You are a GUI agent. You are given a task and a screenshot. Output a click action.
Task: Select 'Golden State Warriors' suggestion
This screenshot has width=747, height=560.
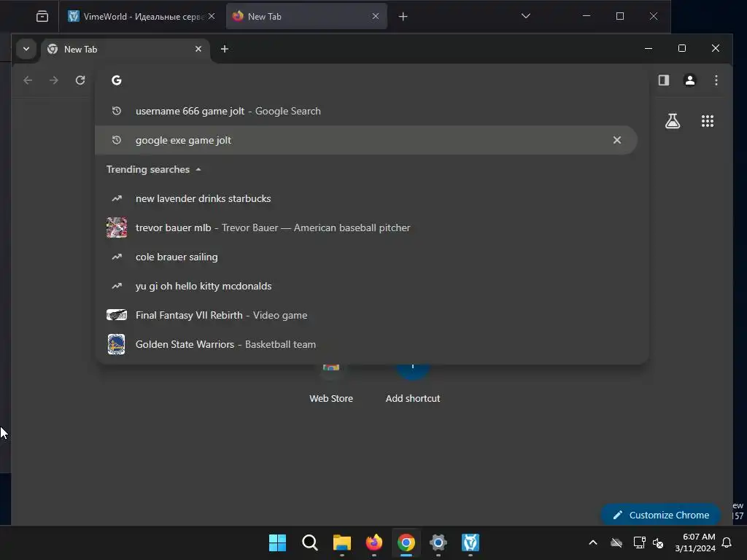366,344
